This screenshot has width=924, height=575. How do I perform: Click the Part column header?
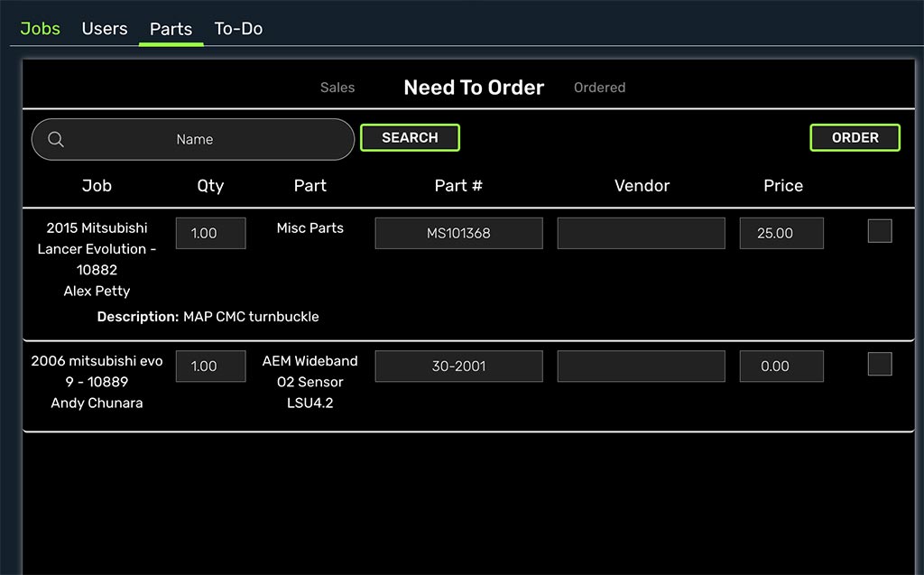pyautogui.click(x=310, y=186)
